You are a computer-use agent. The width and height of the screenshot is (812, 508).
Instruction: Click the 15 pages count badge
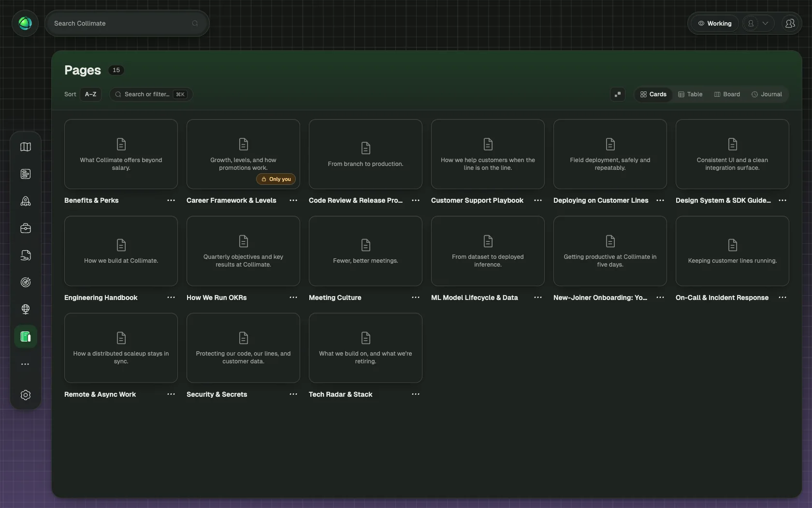[116, 70]
